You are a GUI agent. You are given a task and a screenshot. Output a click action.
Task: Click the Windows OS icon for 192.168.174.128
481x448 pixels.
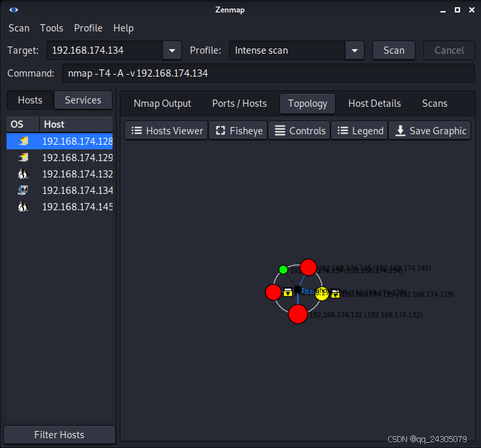pyautogui.click(x=24, y=141)
